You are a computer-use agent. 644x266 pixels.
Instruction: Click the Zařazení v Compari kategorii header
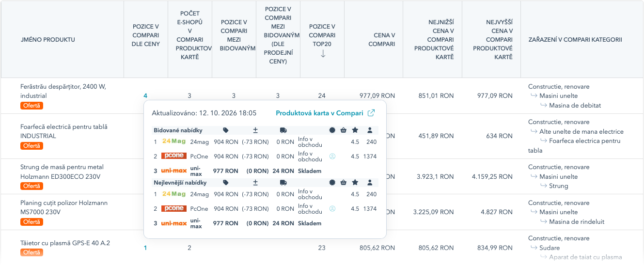(575, 40)
